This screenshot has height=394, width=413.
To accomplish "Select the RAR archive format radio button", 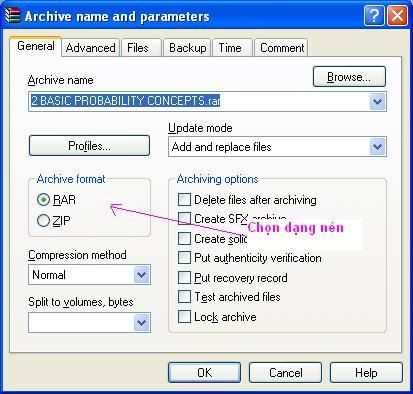I will pyautogui.click(x=43, y=200).
